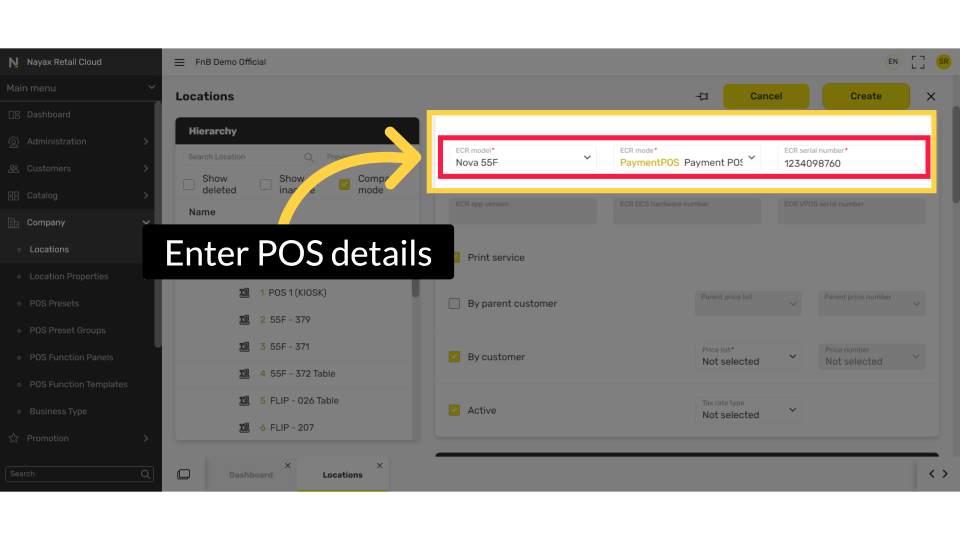Toggle Show deleted checkbox
Screen dimensions: 960x540
[189, 184]
